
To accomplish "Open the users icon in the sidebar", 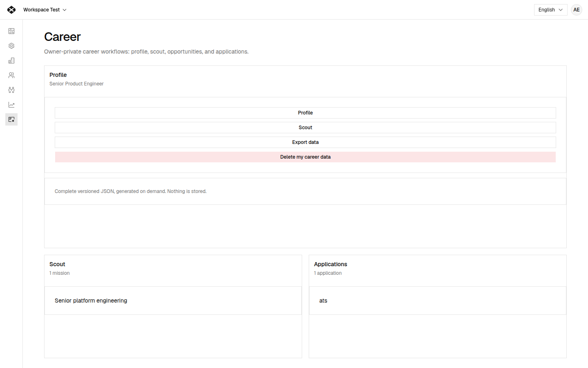I will click(x=11, y=75).
